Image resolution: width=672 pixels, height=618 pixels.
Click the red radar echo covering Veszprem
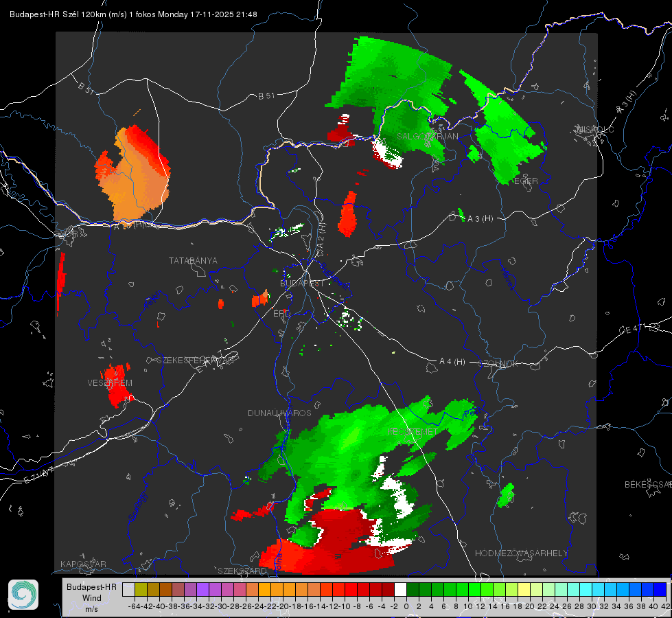[x=116, y=385]
